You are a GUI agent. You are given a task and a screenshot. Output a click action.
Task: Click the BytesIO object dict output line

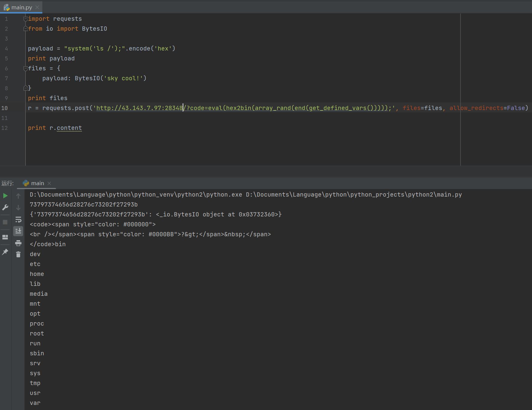(x=156, y=214)
